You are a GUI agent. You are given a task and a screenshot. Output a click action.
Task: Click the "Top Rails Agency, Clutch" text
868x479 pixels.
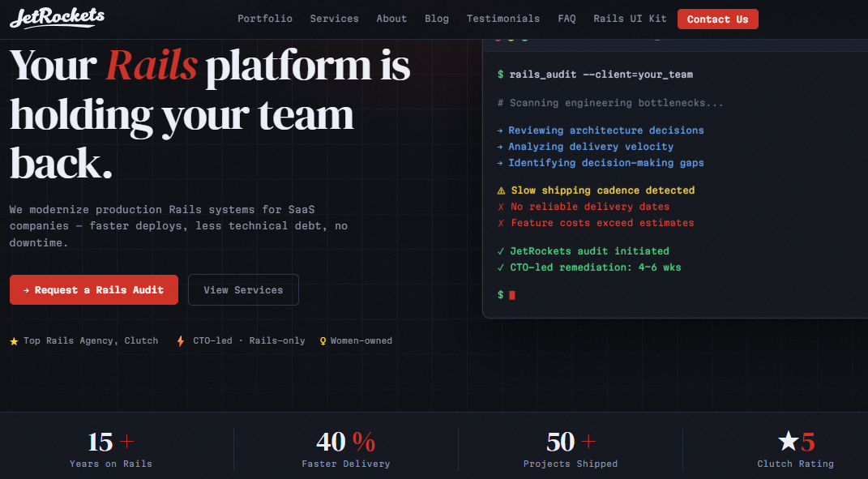point(91,340)
